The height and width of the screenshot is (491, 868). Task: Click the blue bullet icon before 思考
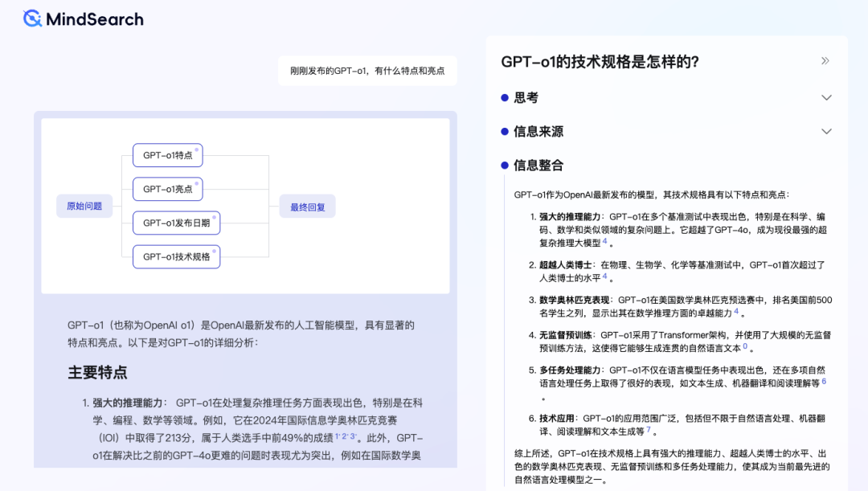pyautogui.click(x=506, y=97)
